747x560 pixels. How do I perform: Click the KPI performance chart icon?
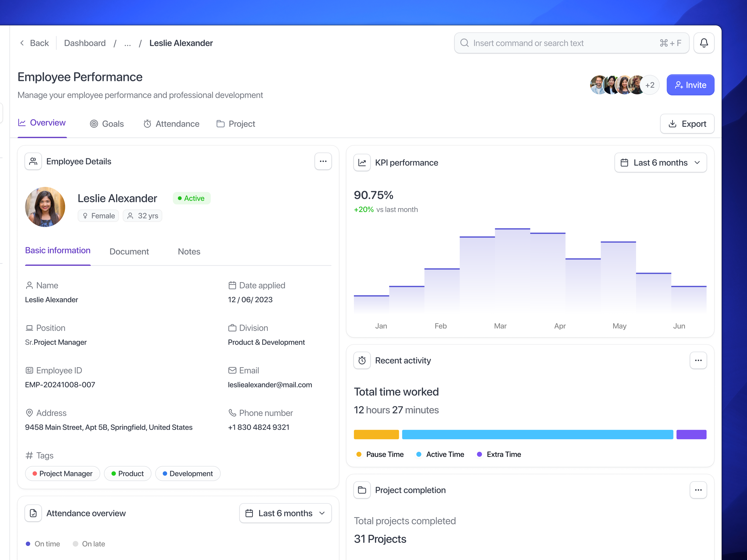pyautogui.click(x=362, y=162)
